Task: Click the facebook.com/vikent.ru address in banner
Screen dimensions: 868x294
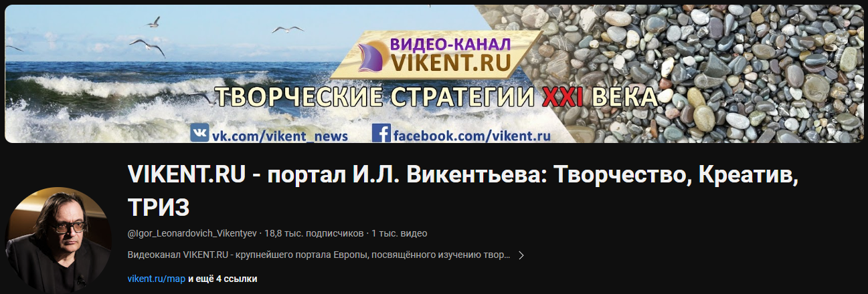Action: [472, 136]
